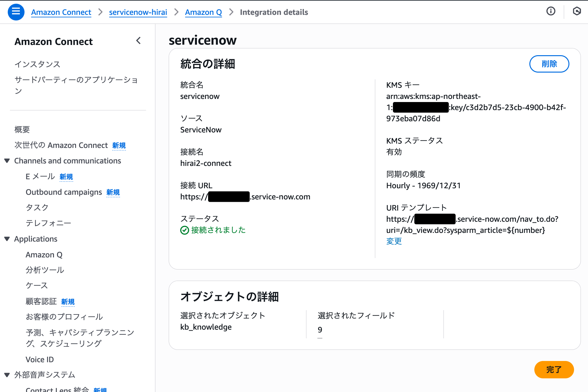Open Amazon Q assistant via hexagon icon
The width and height of the screenshot is (588, 392).
point(577,11)
